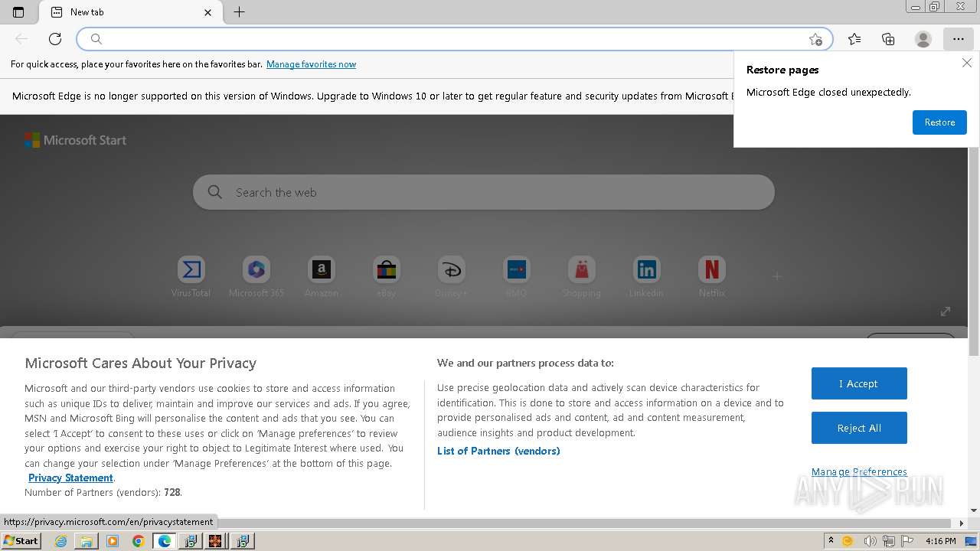Open File Explorer from taskbar
This screenshot has width=980, height=551.
pos(87,541)
